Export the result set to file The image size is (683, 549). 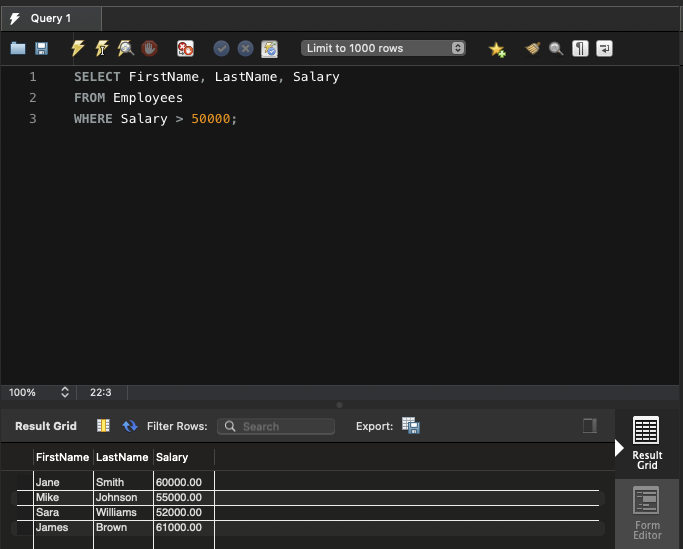pos(411,426)
